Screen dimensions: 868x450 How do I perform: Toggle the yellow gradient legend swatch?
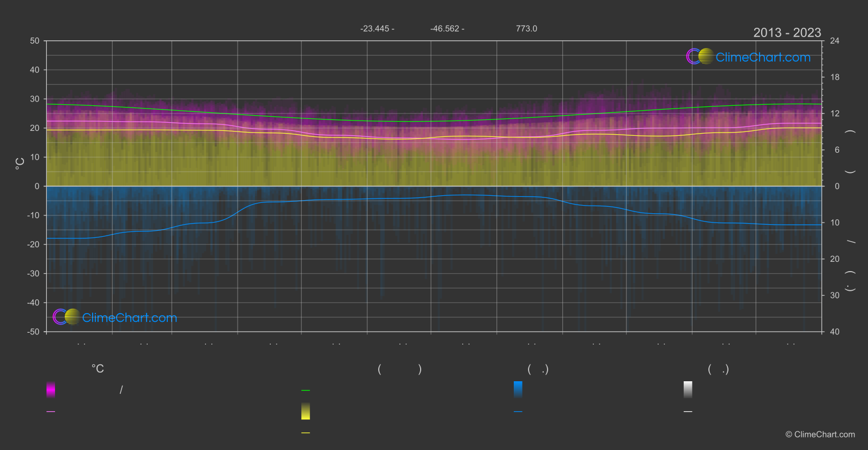(306, 411)
